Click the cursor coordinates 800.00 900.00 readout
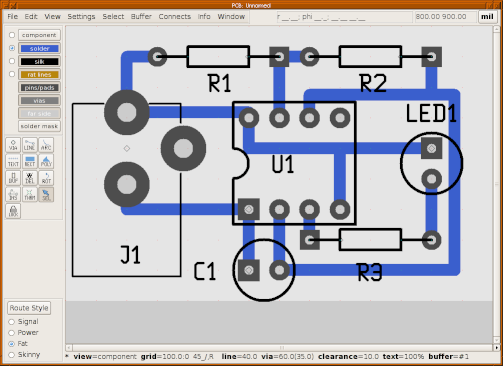The width and height of the screenshot is (503, 366). [x=445, y=17]
